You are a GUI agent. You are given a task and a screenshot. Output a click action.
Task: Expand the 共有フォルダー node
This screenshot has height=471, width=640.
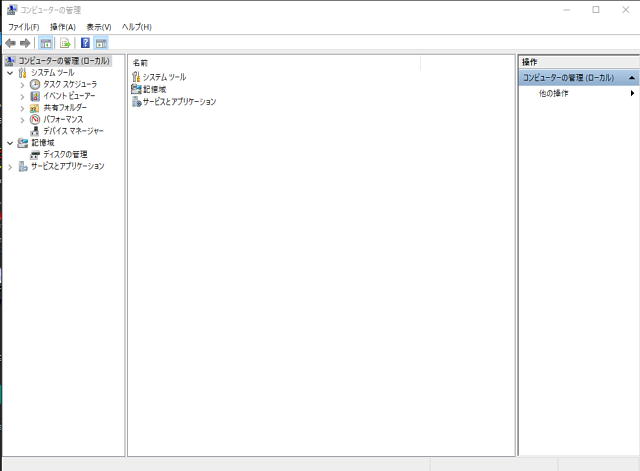pos(22,109)
